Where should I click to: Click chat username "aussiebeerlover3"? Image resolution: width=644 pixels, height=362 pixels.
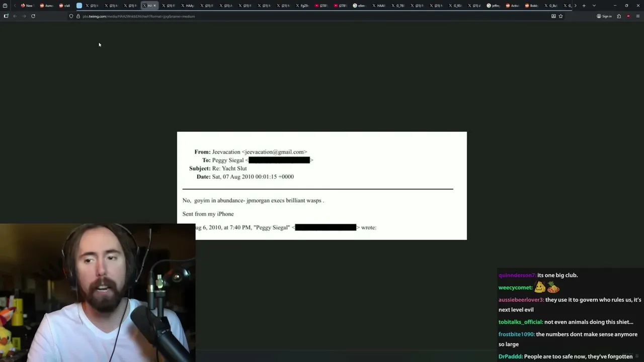[x=521, y=300]
